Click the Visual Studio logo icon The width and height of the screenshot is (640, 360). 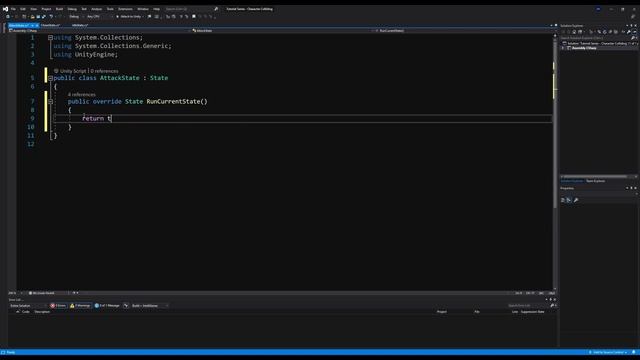point(5,9)
